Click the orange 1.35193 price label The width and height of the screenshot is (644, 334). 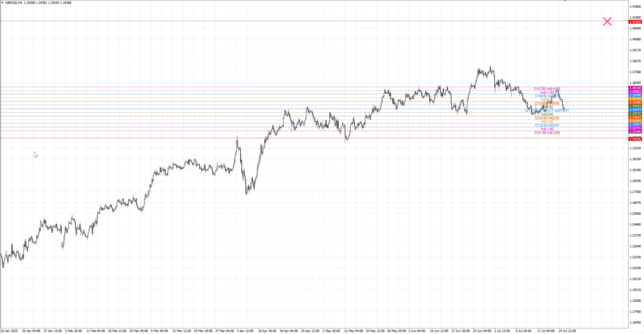point(635,99)
